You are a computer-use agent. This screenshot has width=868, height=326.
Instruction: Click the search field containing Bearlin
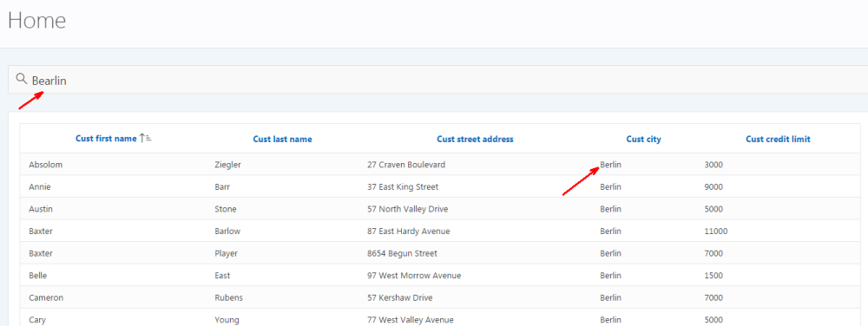coord(437,80)
